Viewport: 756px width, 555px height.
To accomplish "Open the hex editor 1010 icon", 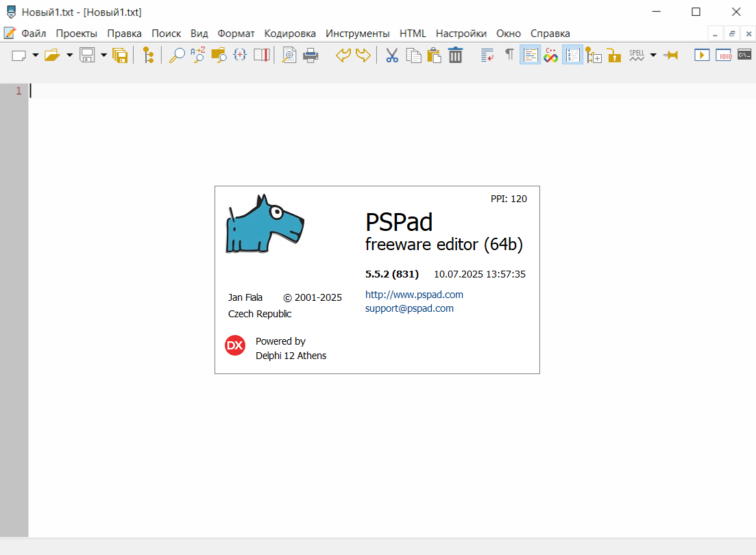I will pos(724,56).
